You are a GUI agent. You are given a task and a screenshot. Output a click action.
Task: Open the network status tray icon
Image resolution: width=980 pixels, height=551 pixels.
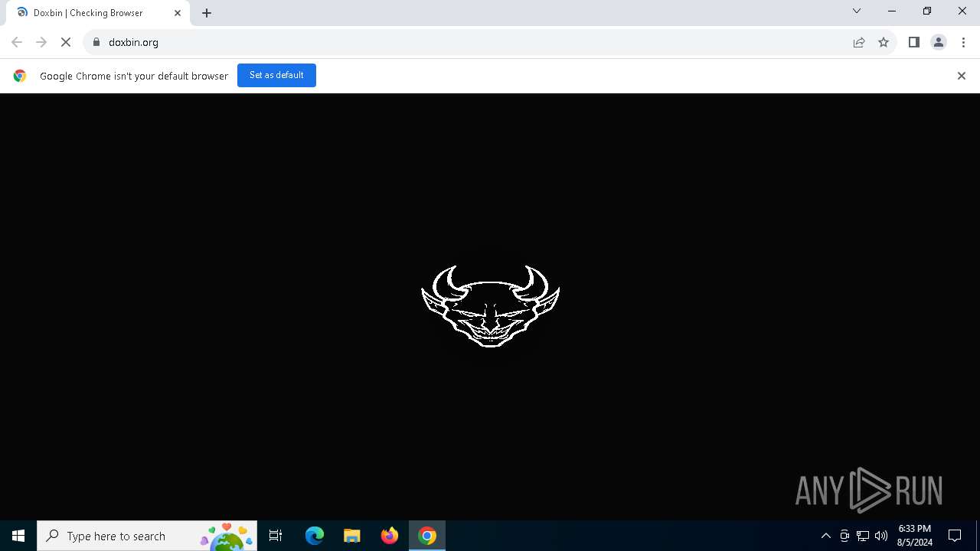point(863,536)
